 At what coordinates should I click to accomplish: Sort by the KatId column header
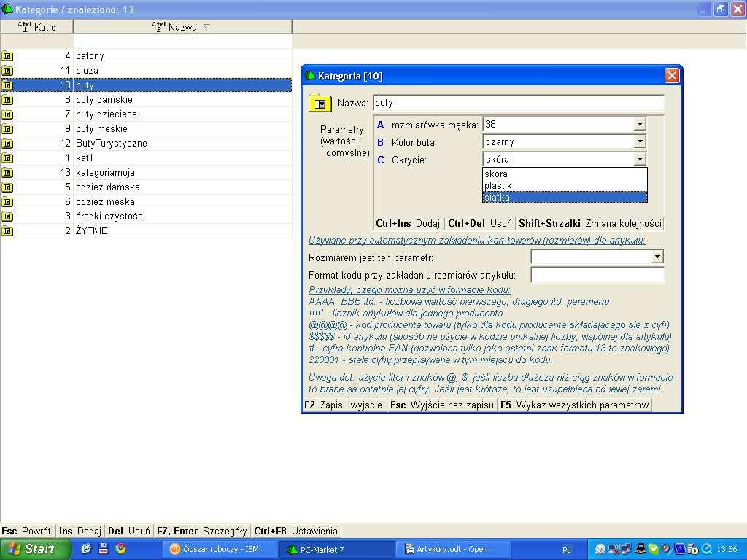(36, 27)
